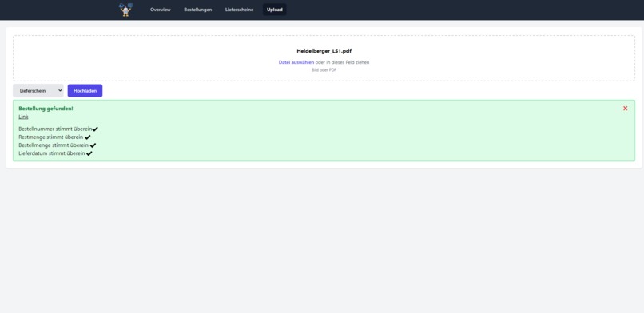Click the 'Bild oder PDF' hint text
644x313 pixels.
coord(324,70)
